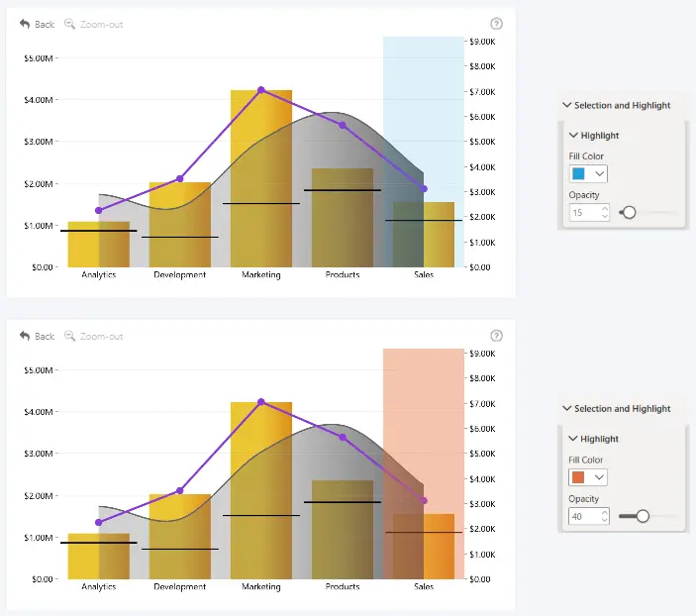
Task: Click the Zoom-out label in the bottom chart
Action: coord(101,337)
